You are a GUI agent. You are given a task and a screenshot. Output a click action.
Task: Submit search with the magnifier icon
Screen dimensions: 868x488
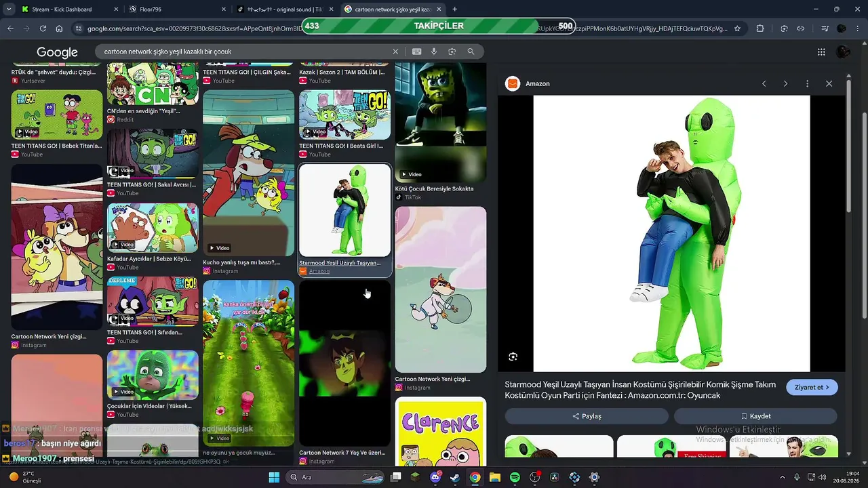coord(471,52)
